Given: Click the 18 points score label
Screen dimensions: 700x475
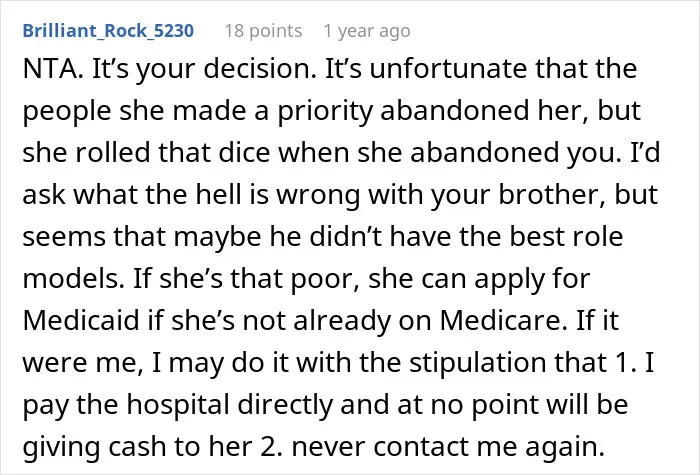Looking at the screenshot, I should pos(263,31).
